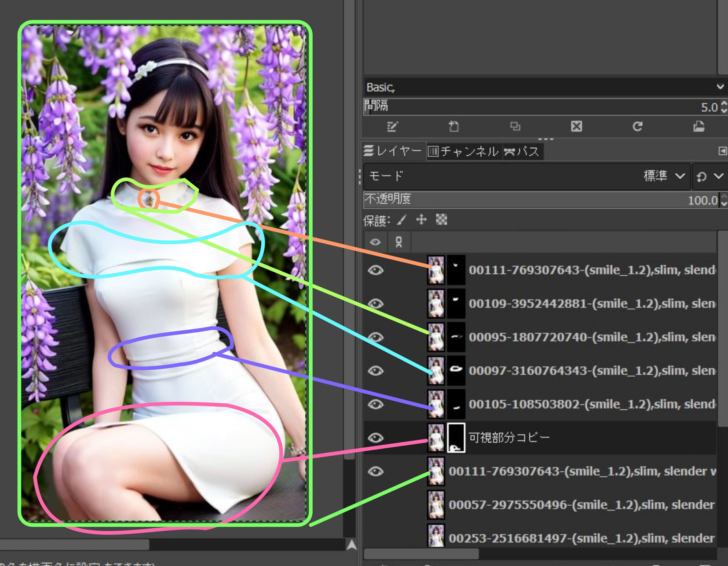Open the layer mode group switch dropdown
The height and width of the screenshot is (566, 728).
[710, 176]
